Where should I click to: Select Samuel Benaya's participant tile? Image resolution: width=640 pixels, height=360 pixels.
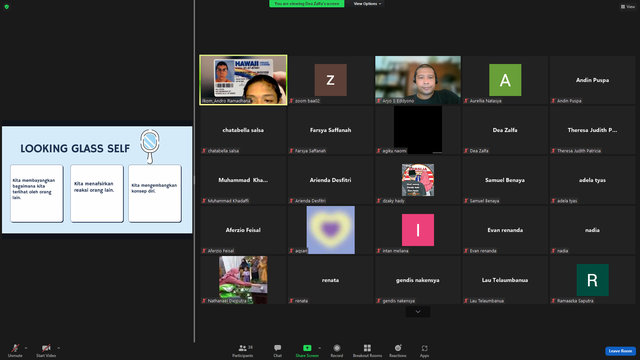pyautogui.click(x=505, y=180)
